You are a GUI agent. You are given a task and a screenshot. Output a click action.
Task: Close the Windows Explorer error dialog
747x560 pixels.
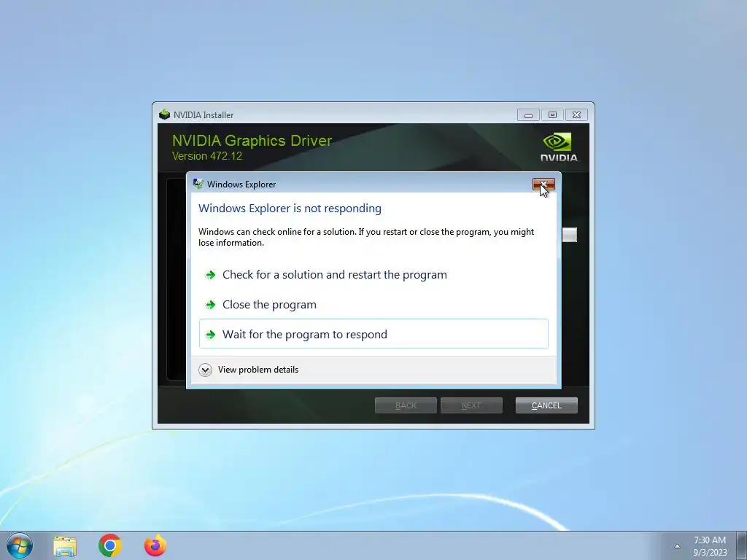click(543, 184)
